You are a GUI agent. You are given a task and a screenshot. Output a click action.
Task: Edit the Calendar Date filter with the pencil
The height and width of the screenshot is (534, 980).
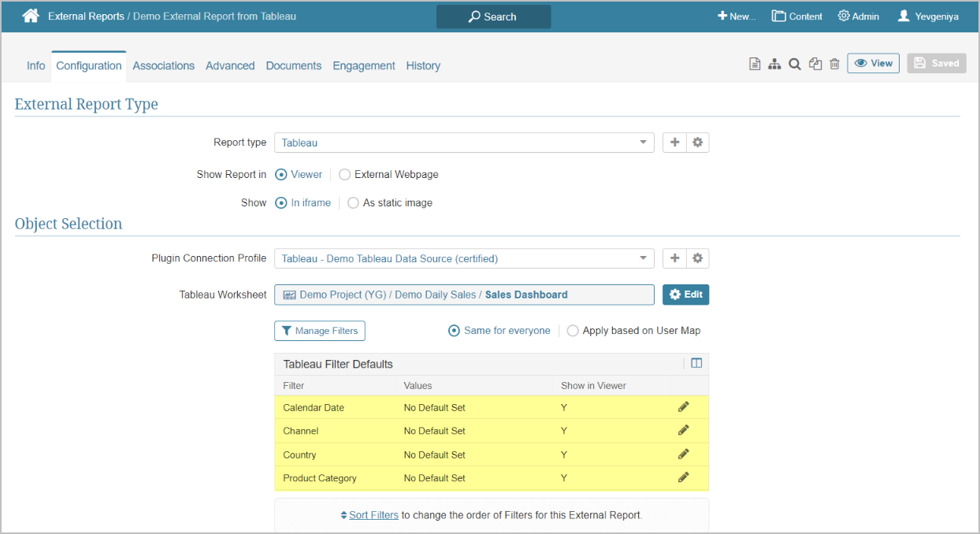coord(683,407)
